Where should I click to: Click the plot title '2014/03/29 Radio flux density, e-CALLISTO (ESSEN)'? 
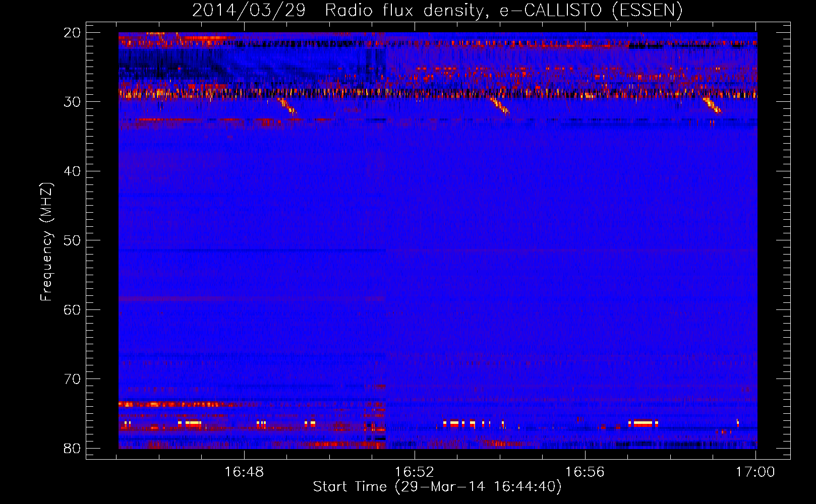437,10
